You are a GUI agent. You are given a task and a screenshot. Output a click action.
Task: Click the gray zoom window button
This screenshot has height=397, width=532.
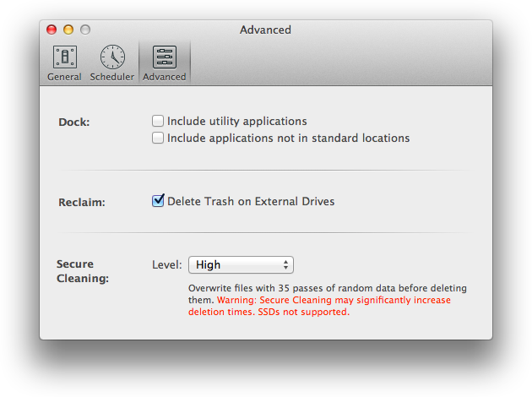click(x=85, y=30)
